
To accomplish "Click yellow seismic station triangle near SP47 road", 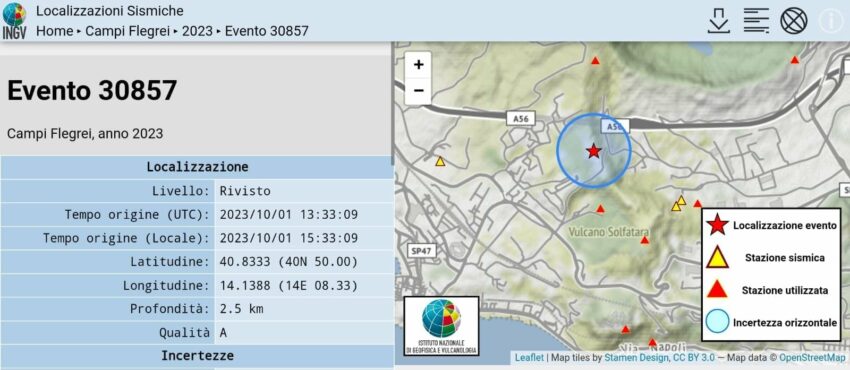I will 440,161.
